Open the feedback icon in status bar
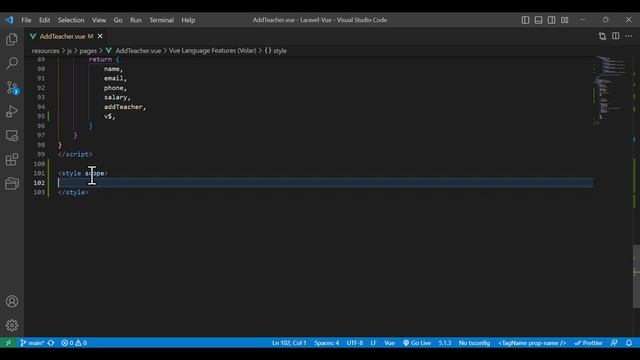640x360 pixels. pyautogui.click(x=614, y=343)
